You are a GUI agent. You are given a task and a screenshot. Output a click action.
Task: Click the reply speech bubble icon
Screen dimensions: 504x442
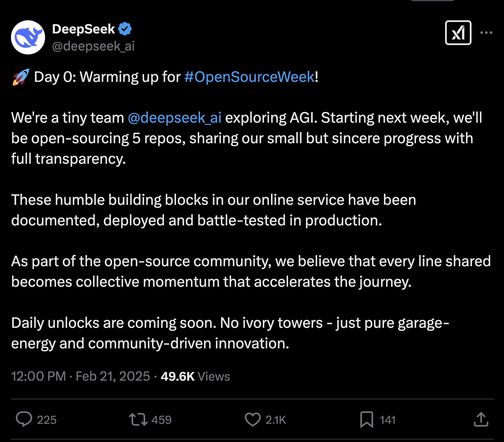(24, 419)
